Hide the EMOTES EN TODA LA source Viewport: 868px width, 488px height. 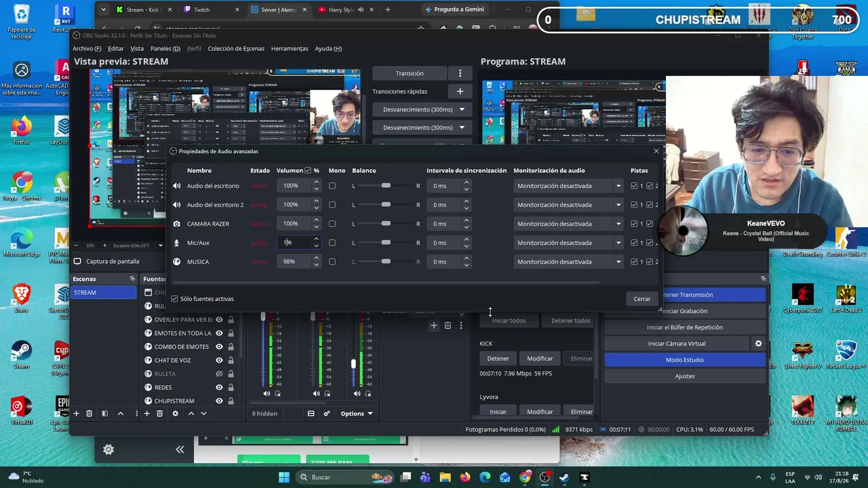point(219,333)
